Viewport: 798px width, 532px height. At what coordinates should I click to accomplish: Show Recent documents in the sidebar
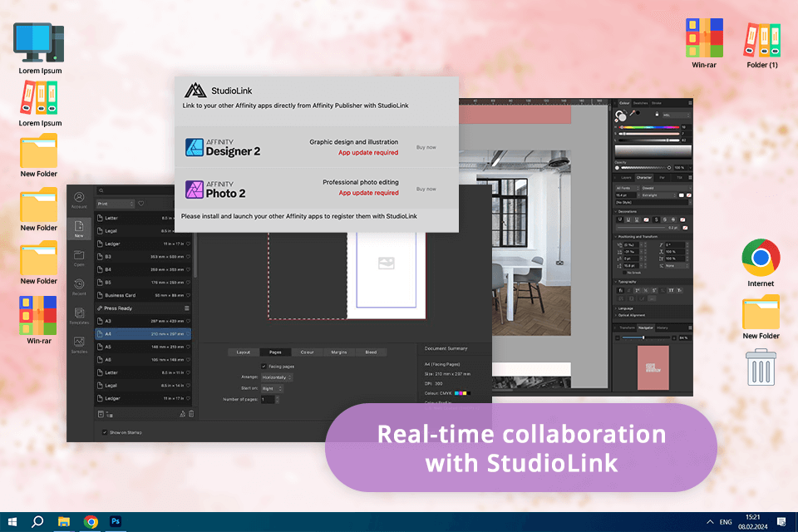click(79, 287)
